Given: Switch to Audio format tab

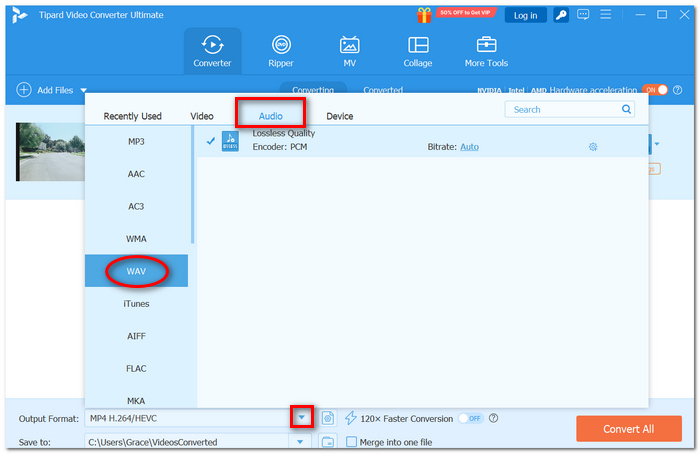Looking at the screenshot, I should [271, 116].
